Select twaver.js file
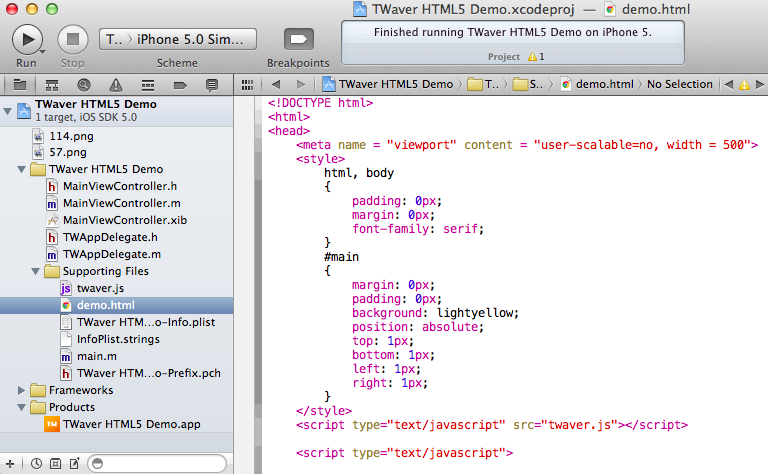The height and width of the screenshot is (474, 768). point(100,288)
